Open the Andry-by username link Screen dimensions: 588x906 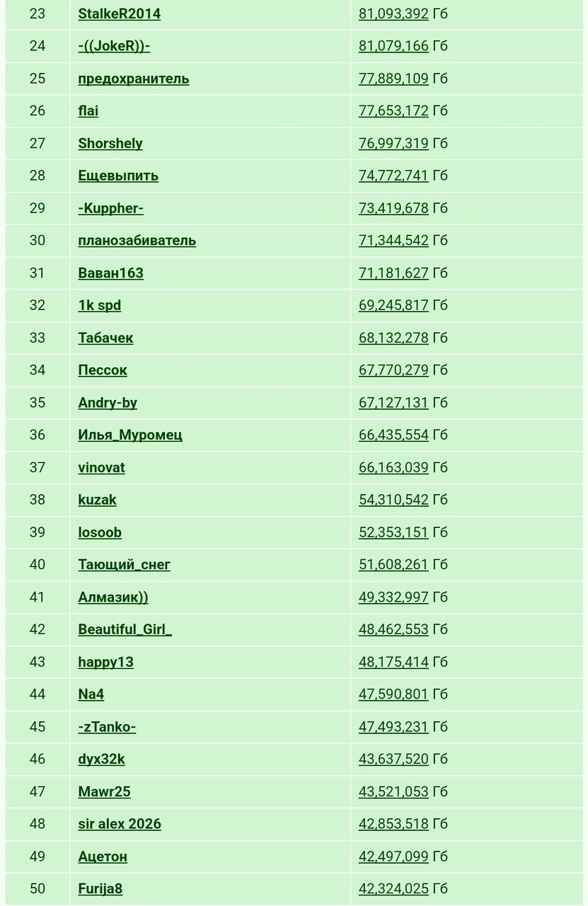click(108, 403)
